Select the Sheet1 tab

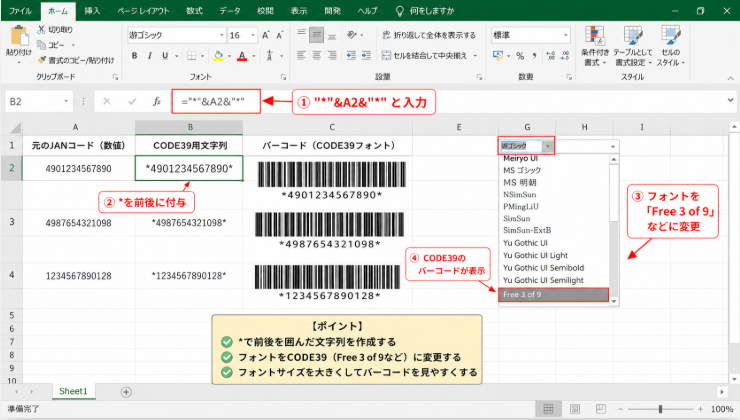click(x=73, y=391)
